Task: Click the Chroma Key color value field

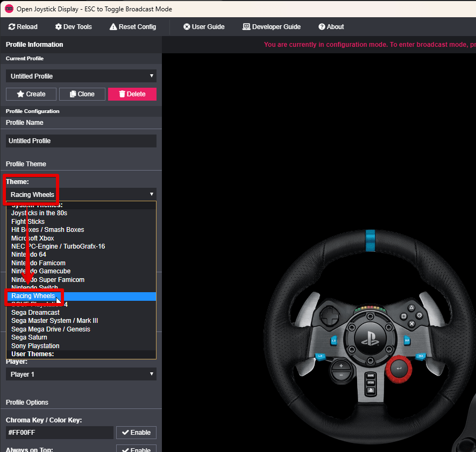Action: (x=60, y=433)
